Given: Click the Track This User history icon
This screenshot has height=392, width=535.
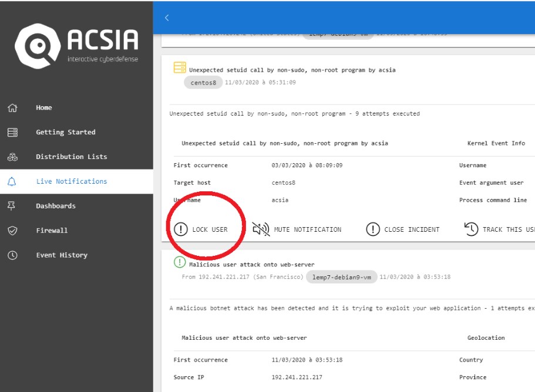Looking at the screenshot, I should [x=471, y=229].
